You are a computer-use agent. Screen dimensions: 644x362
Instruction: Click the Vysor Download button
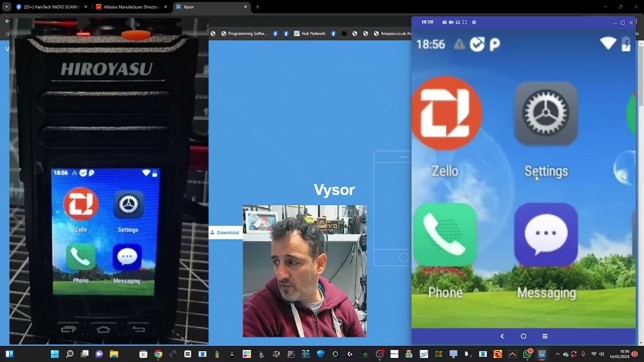(225, 233)
